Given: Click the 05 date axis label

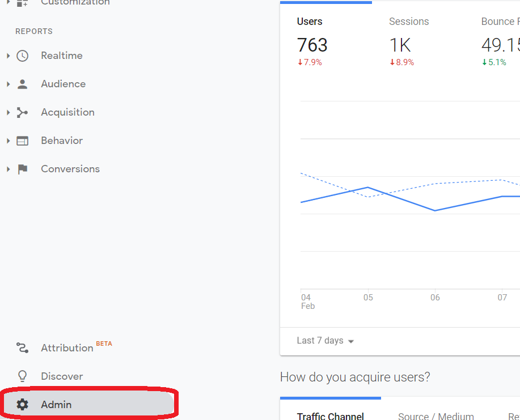Looking at the screenshot, I should (368, 298).
